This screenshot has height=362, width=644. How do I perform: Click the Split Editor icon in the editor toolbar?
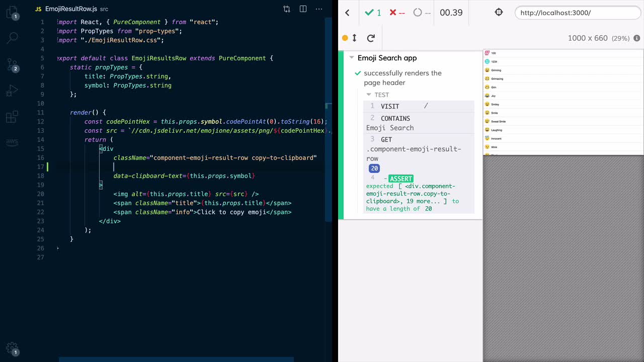(x=302, y=9)
